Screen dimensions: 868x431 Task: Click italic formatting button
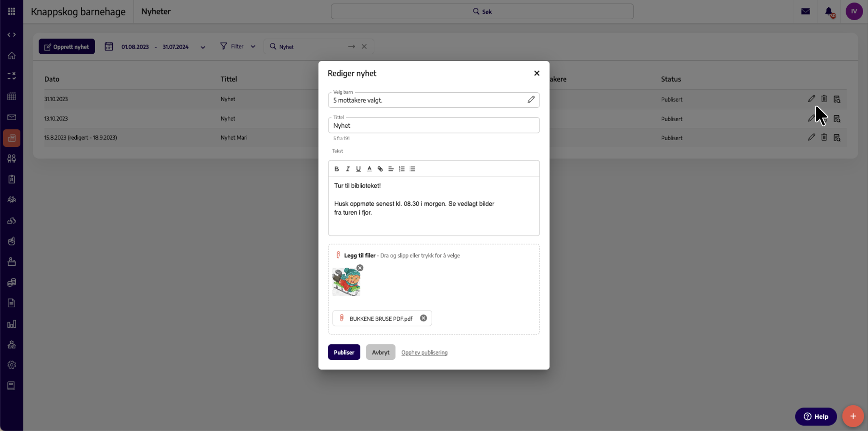click(x=347, y=169)
